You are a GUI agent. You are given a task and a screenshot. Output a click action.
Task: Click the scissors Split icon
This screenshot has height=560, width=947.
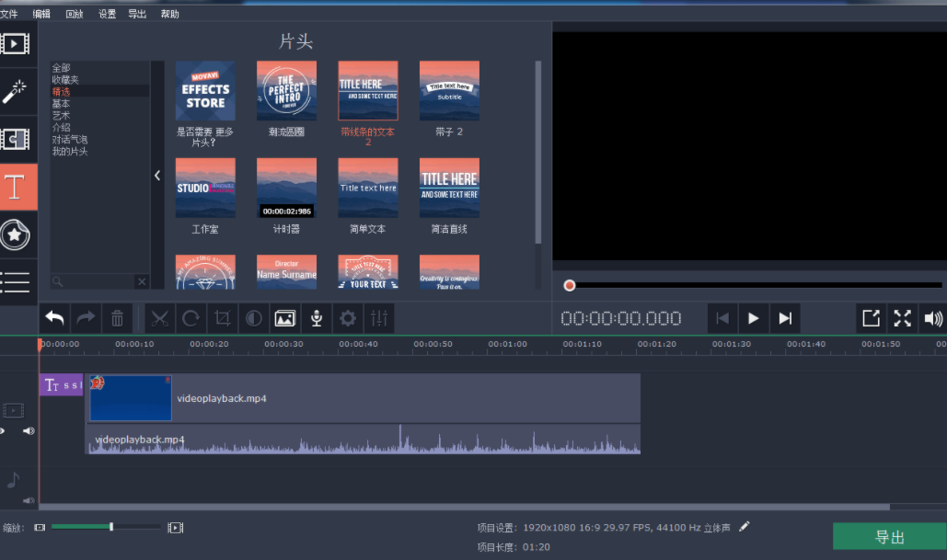(x=159, y=318)
